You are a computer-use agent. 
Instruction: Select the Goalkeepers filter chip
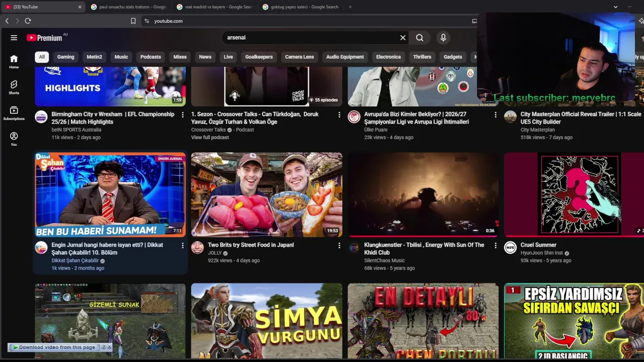point(259,57)
